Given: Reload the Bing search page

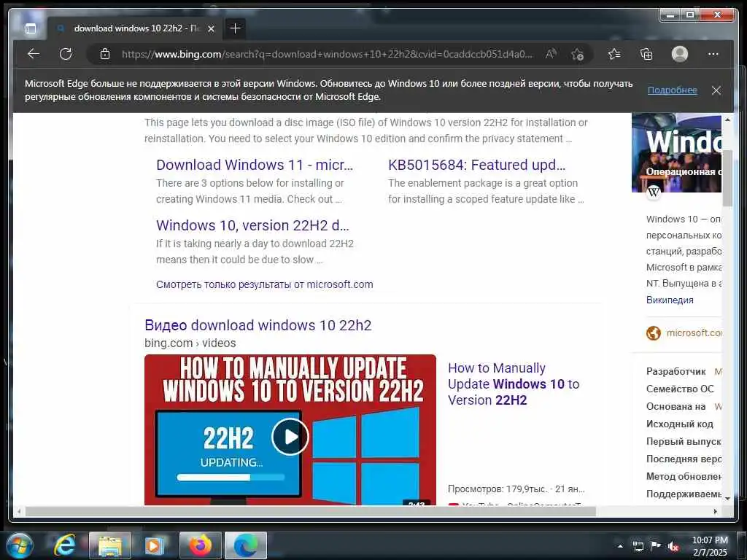Looking at the screenshot, I should click(x=66, y=54).
